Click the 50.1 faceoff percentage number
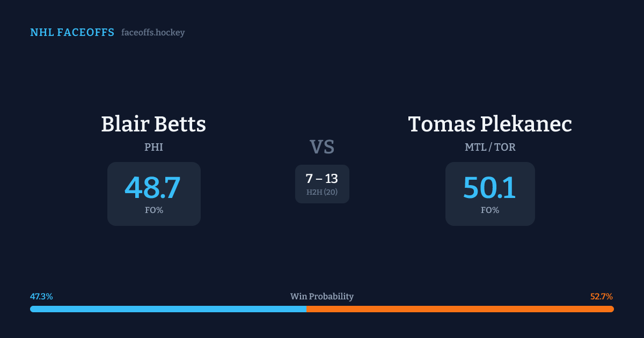 point(489,188)
